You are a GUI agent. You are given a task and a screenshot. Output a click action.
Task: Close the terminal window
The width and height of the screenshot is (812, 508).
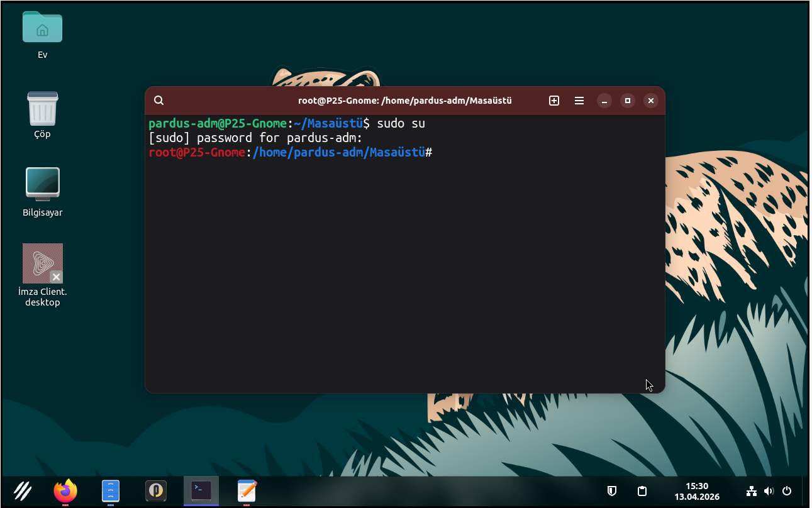[651, 101]
